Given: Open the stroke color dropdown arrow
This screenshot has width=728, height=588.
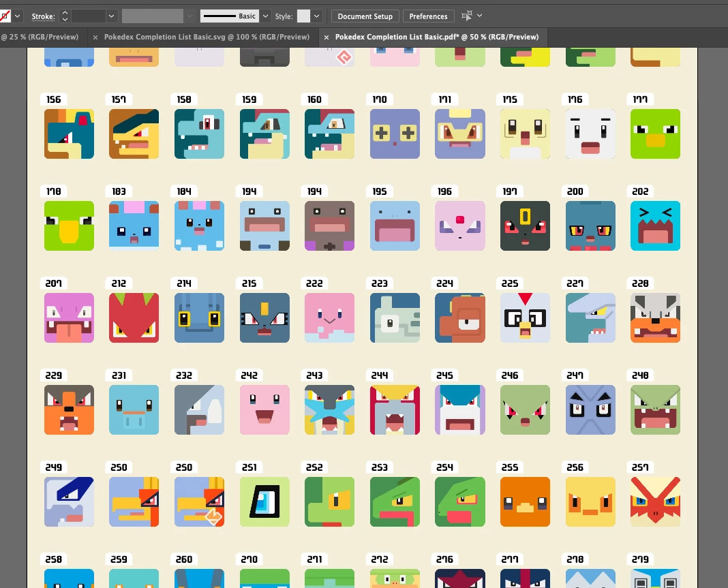Looking at the screenshot, I should pyautogui.click(x=17, y=16).
